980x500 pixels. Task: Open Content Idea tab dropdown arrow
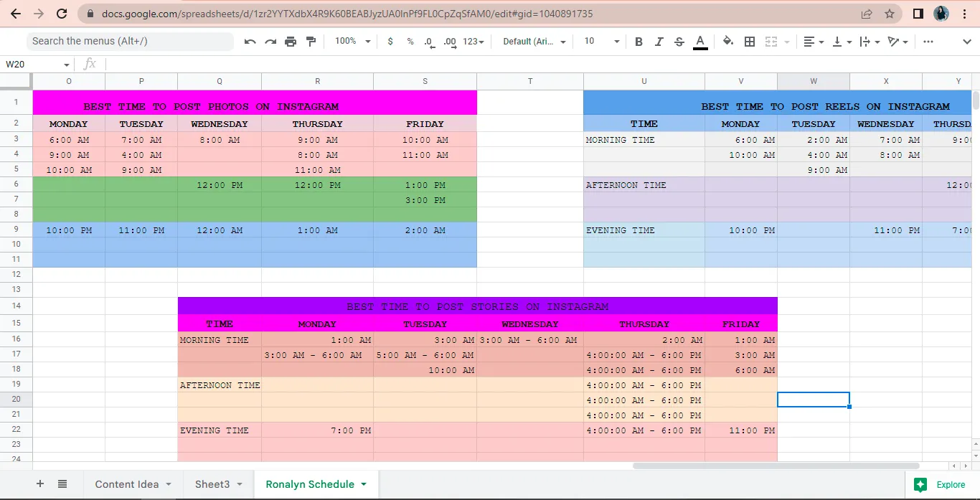tap(169, 484)
